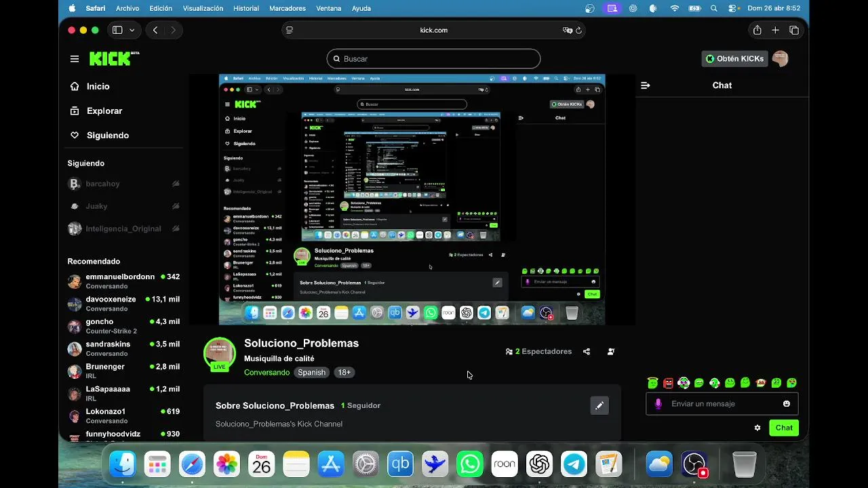The width and height of the screenshot is (868, 488).
Task: Send message with green Chat button
Action: coord(784,428)
